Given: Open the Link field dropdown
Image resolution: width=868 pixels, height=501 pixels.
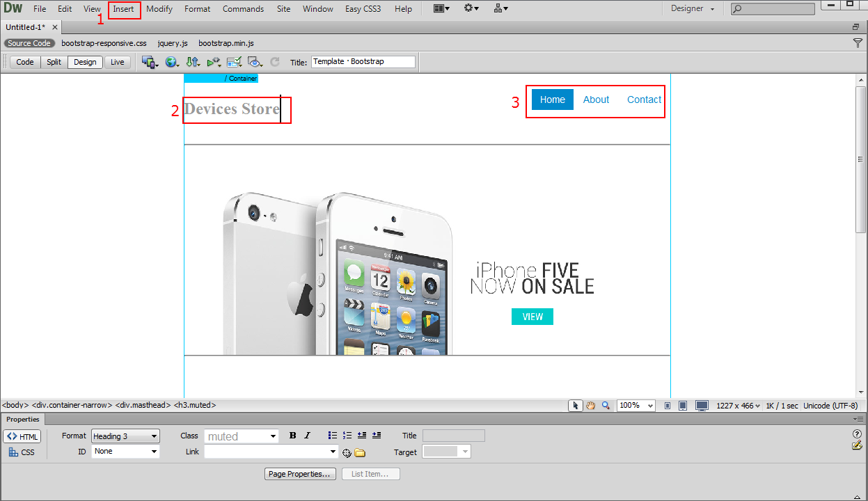Looking at the screenshot, I should [271, 452].
